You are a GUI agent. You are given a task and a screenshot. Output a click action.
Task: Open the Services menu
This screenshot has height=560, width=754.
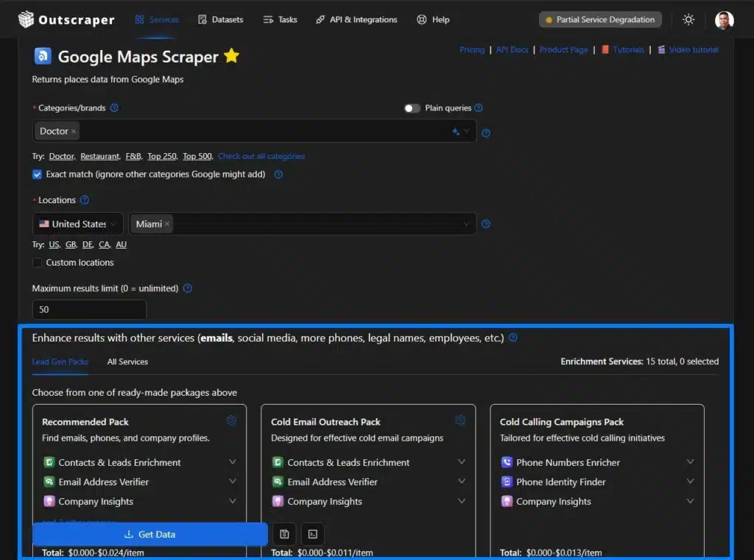[x=157, y=20]
